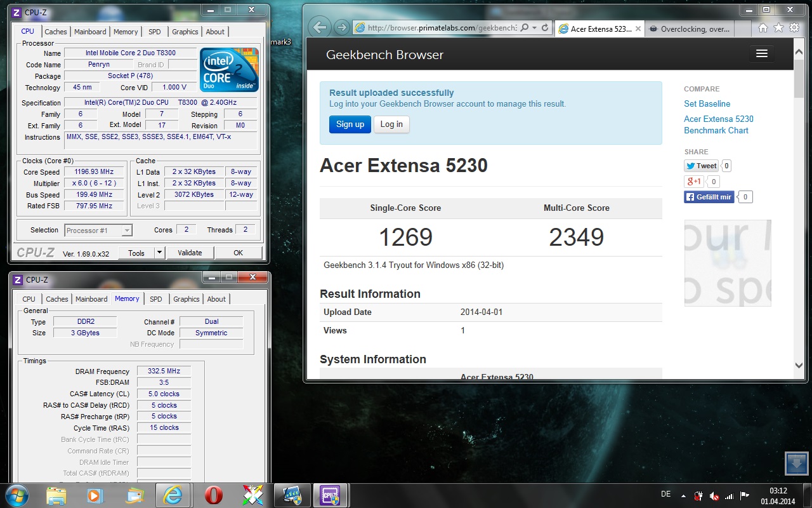Switch to Mainboard tab in top CPU-Z
The width and height of the screenshot is (812, 508).
pyautogui.click(x=90, y=32)
